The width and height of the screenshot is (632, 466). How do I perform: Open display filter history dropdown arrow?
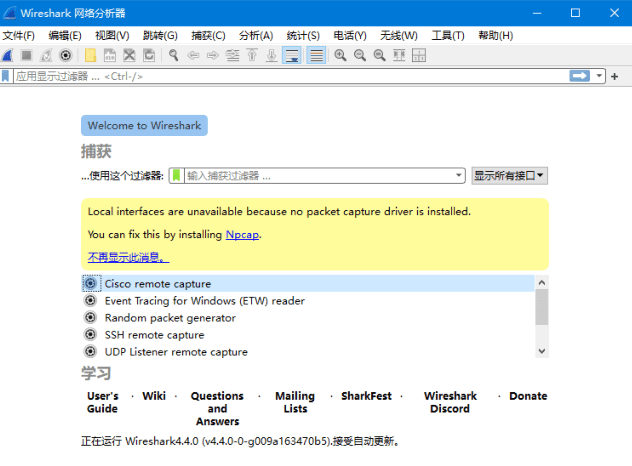(599, 76)
